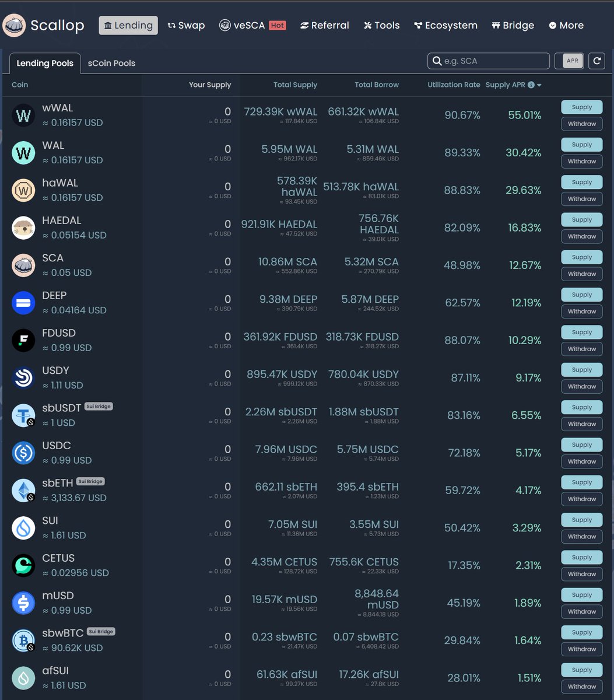
Task: Click Withdraw for haWAL
Action: coord(582,199)
